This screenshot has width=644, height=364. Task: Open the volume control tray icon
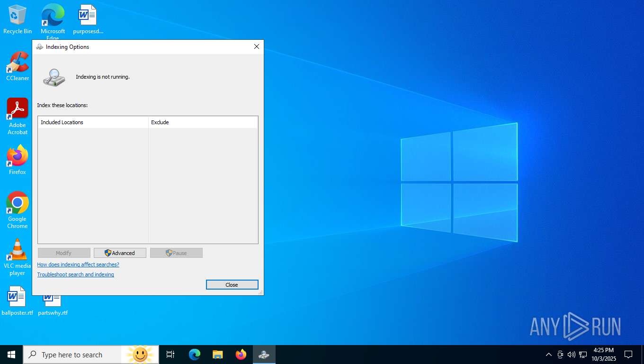(x=572, y=355)
